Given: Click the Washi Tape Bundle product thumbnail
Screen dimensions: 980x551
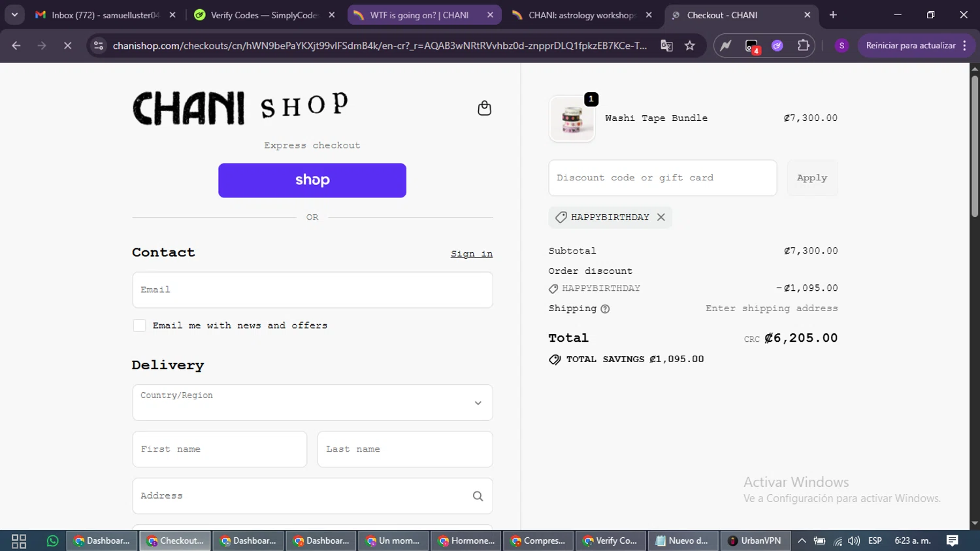Looking at the screenshot, I should pyautogui.click(x=572, y=119).
